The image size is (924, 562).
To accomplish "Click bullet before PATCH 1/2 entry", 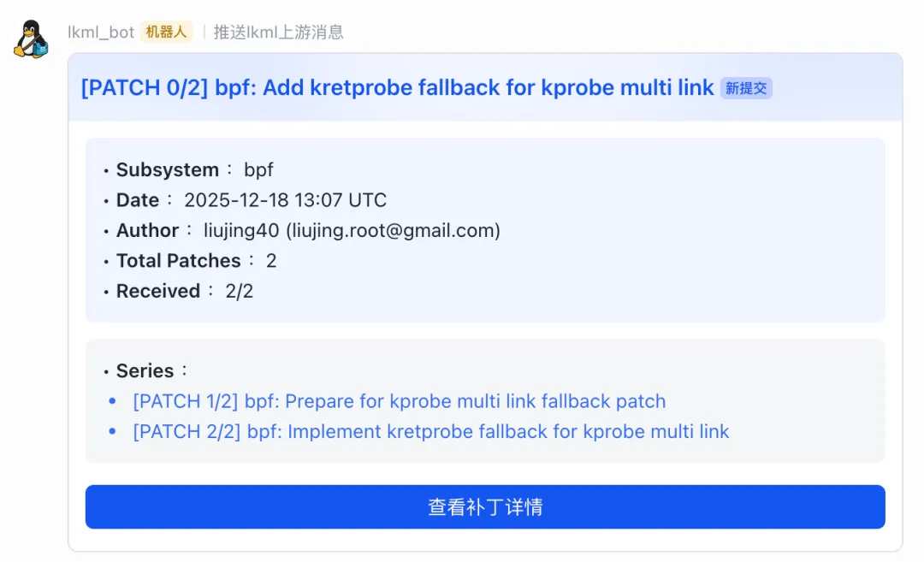I will click(x=113, y=401).
